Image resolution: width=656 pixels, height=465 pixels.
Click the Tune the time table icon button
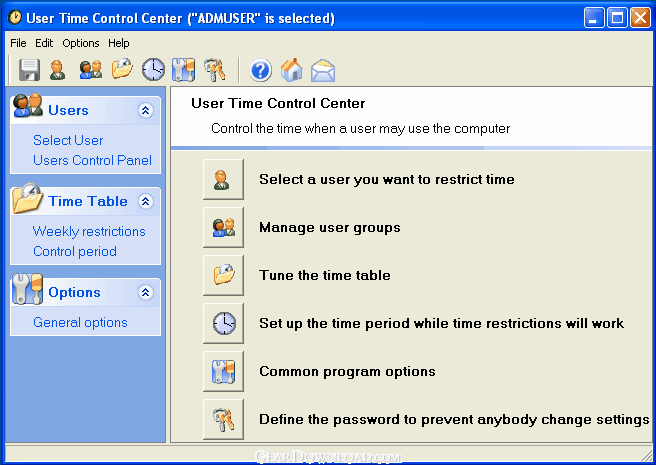[223, 275]
